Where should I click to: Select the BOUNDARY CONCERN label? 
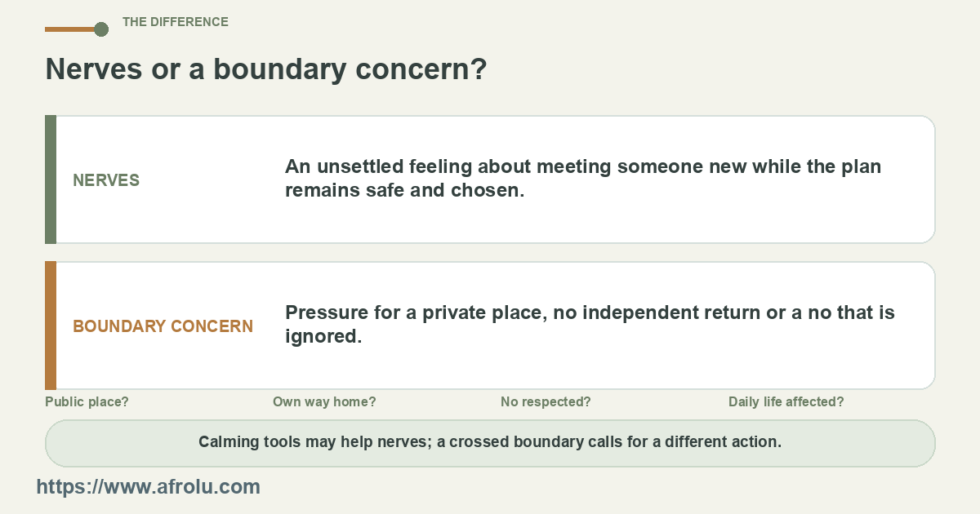coord(163,326)
